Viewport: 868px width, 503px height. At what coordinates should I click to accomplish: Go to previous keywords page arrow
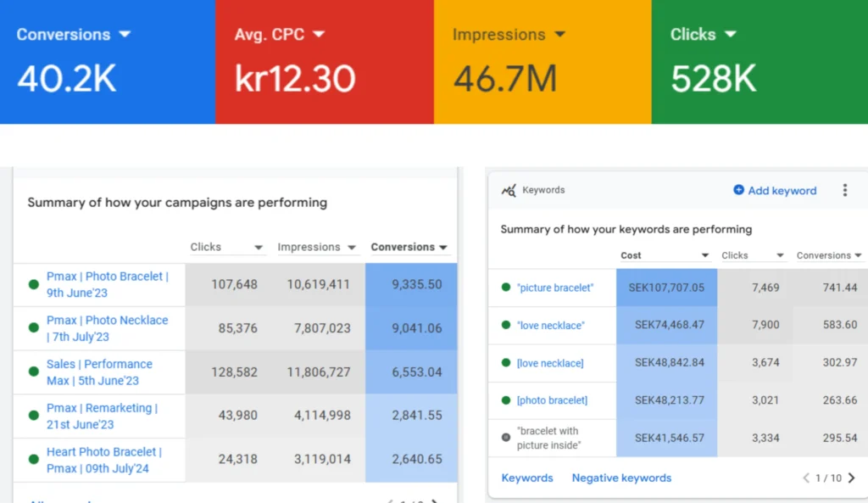pos(806,478)
